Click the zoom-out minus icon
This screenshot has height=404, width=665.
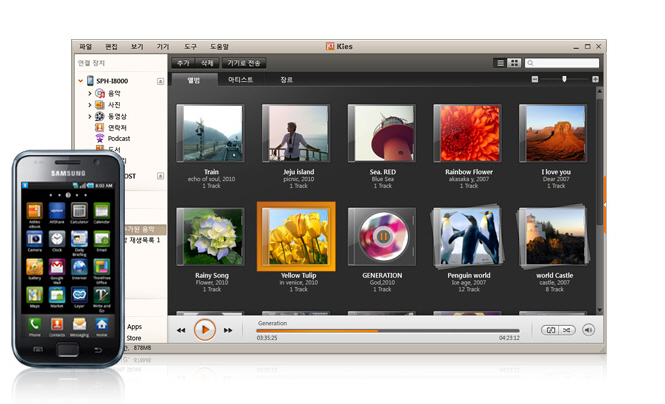pyautogui.click(x=535, y=78)
